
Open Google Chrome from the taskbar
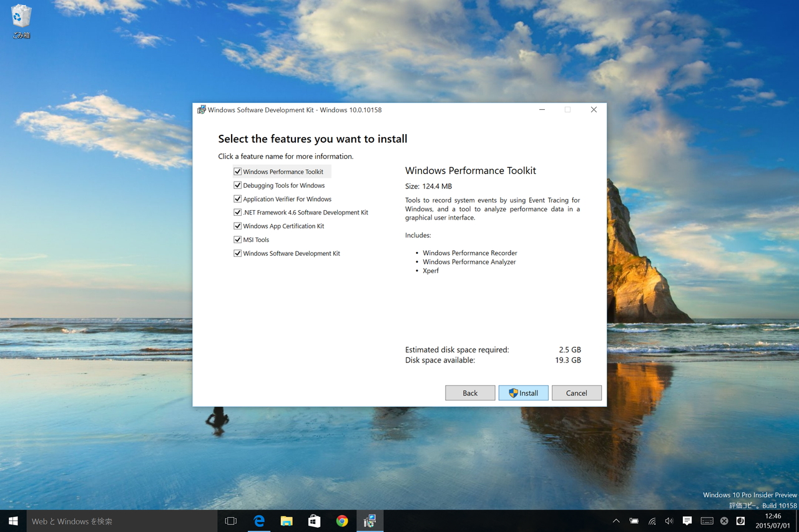[x=341, y=521]
